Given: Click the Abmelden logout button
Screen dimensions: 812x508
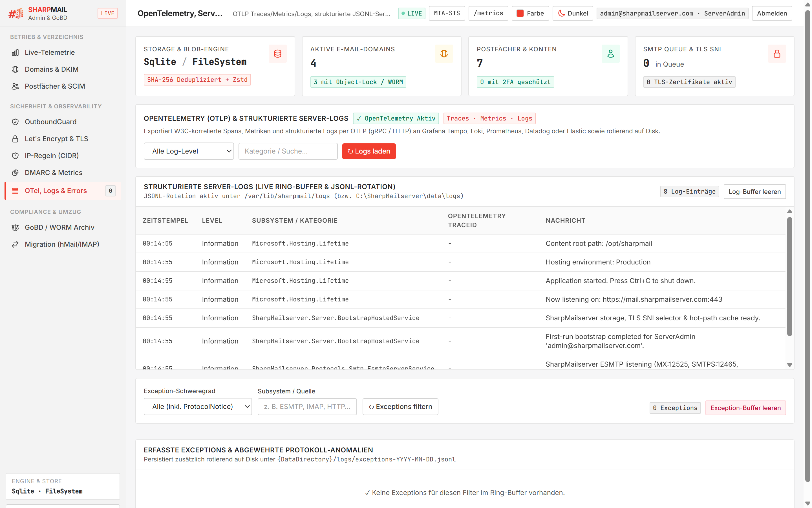Looking at the screenshot, I should point(772,14).
